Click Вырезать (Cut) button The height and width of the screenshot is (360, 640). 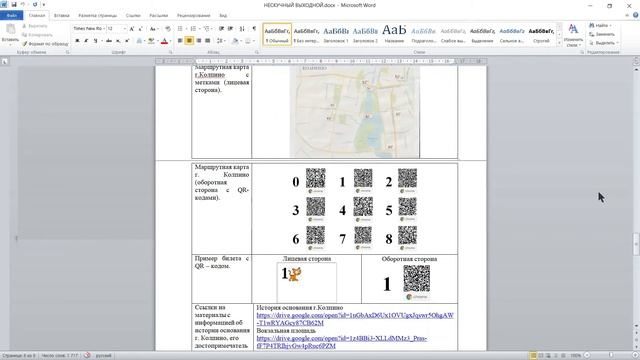[x=35, y=26]
